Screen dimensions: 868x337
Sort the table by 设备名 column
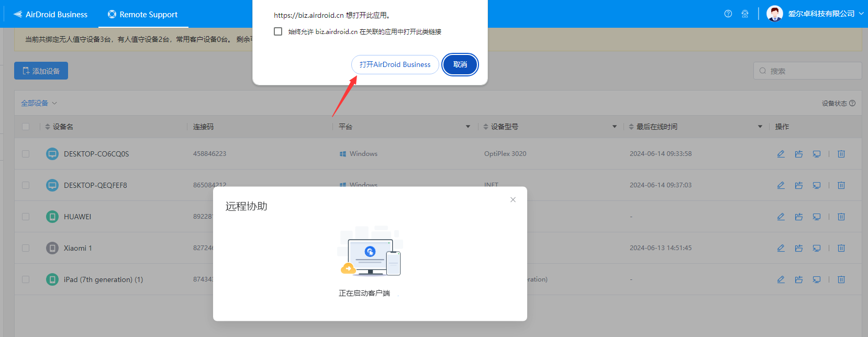pos(48,127)
